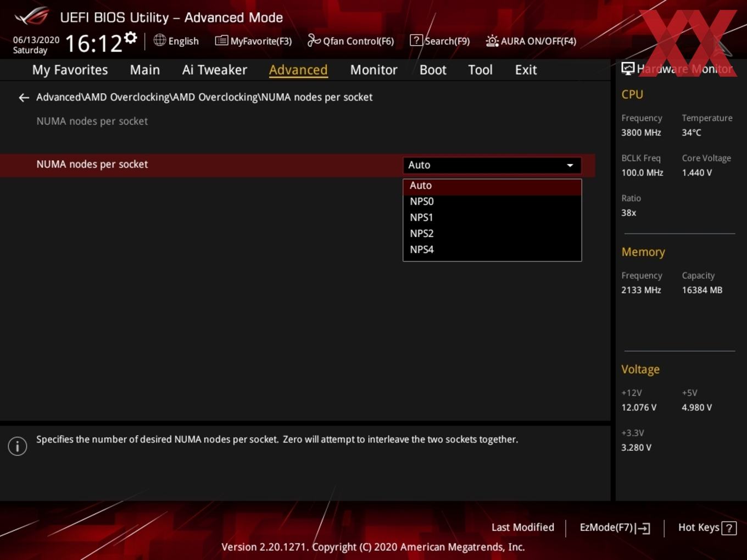
Task: Open the Boot tab
Action: point(433,70)
